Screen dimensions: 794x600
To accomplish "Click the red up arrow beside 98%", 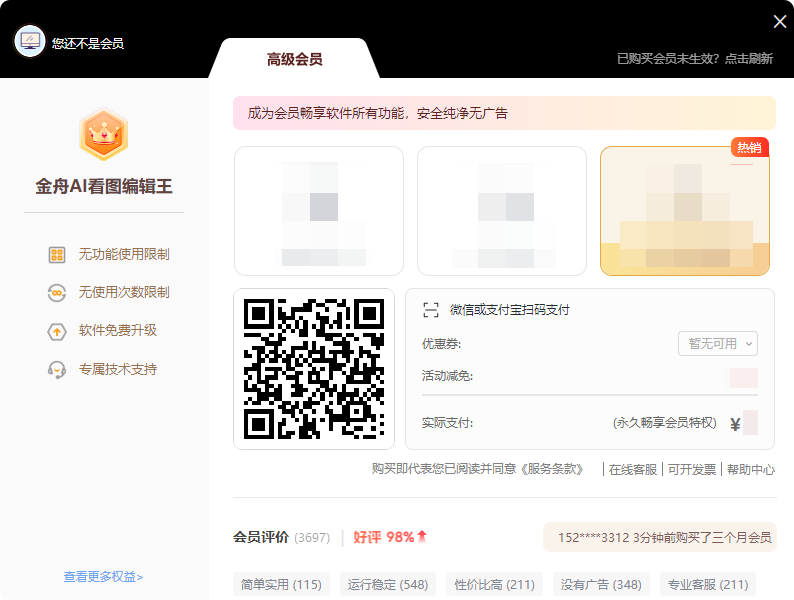I will point(422,537).
